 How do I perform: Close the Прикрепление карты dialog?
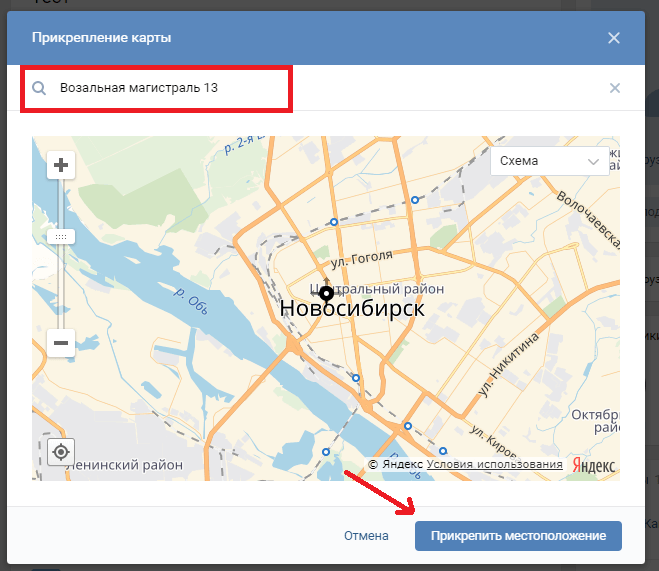pos(614,38)
